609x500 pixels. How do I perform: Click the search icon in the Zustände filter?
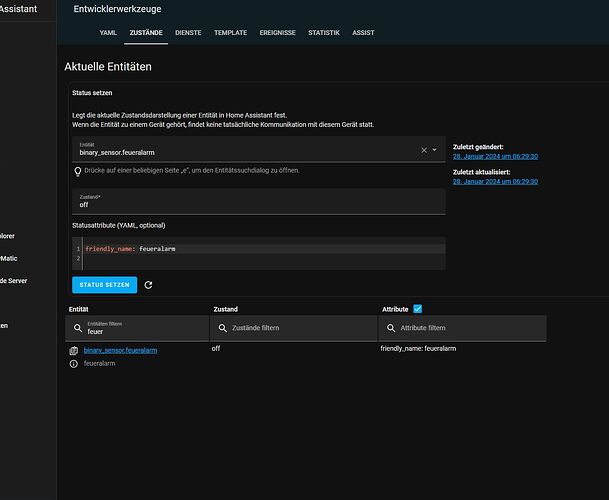[x=223, y=328]
